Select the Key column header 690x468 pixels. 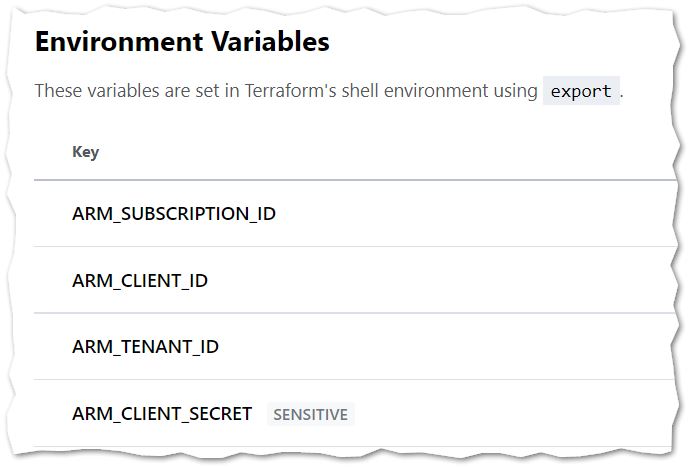86,152
